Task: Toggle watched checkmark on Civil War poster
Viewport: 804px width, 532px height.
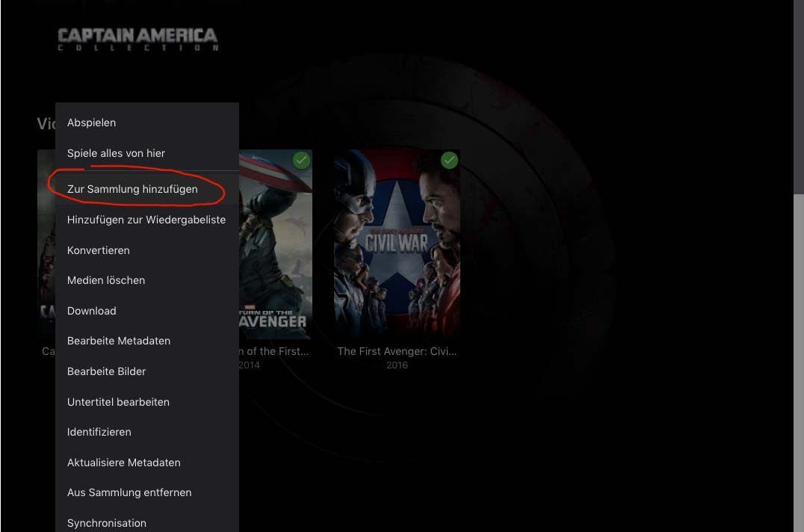Action: (449, 161)
